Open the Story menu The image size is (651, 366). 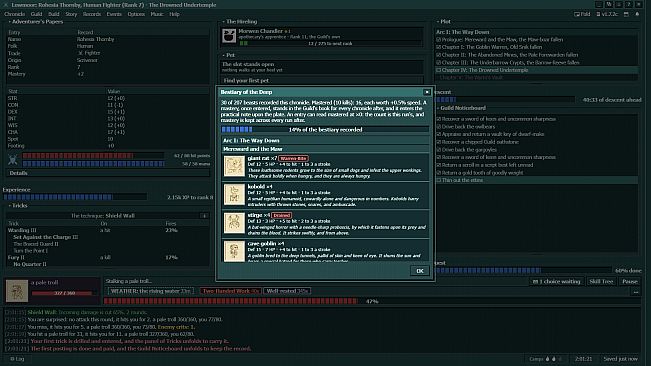[x=71, y=14]
